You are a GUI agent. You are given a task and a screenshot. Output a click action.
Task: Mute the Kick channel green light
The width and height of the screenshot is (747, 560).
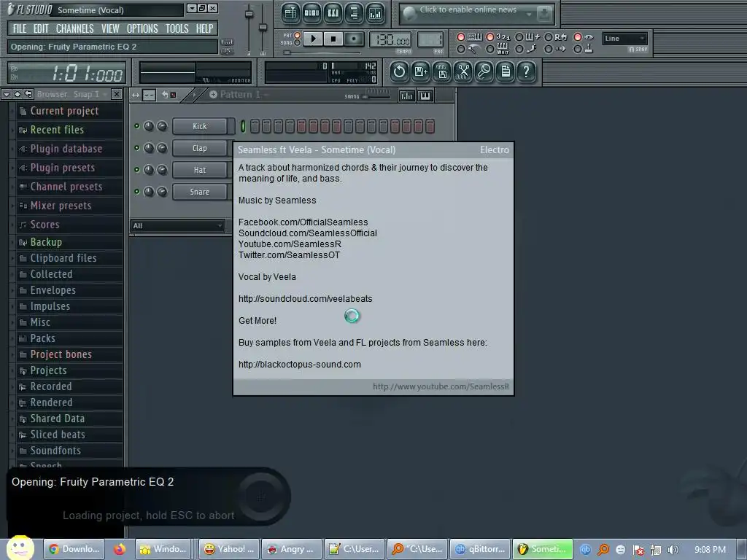click(x=136, y=126)
